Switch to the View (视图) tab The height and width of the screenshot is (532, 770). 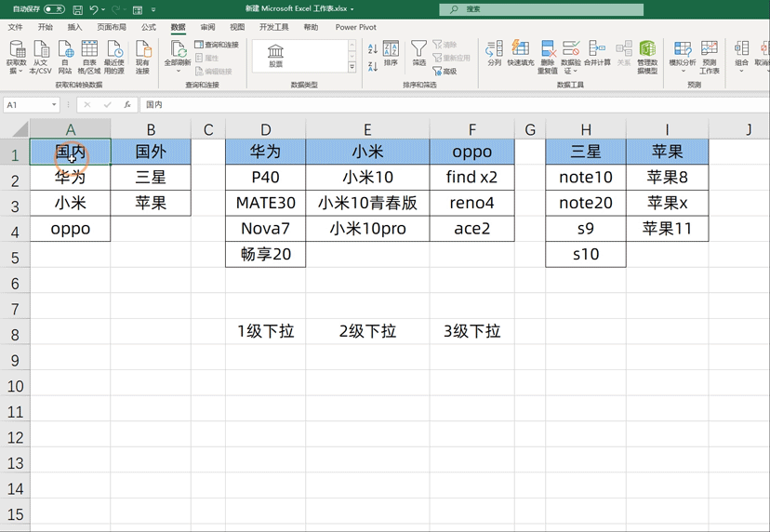click(x=237, y=27)
